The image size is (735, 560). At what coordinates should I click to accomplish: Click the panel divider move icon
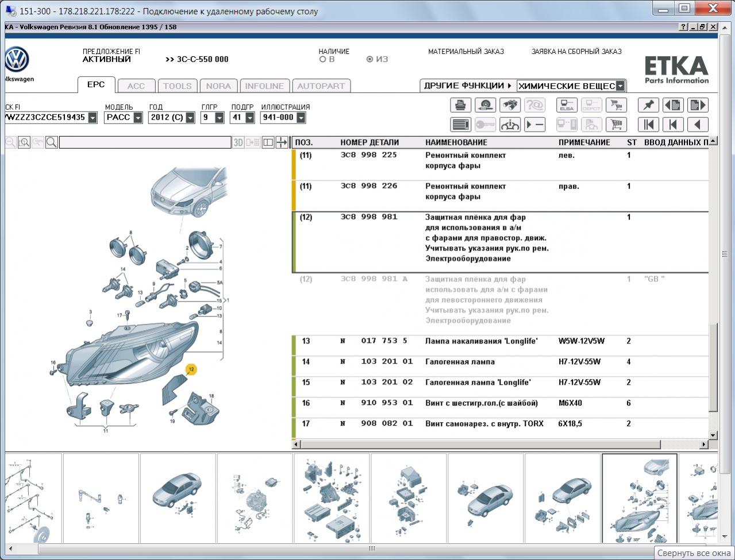[282, 142]
